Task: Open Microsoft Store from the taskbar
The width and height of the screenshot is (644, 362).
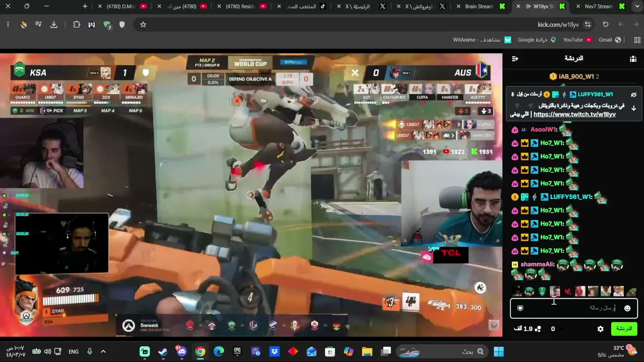Action: click(x=330, y=351)
